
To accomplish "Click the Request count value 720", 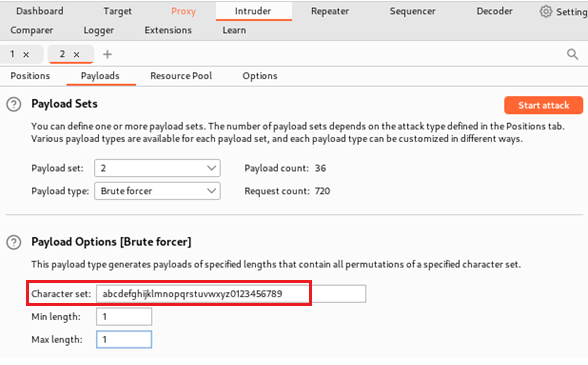I will point(322,191).
